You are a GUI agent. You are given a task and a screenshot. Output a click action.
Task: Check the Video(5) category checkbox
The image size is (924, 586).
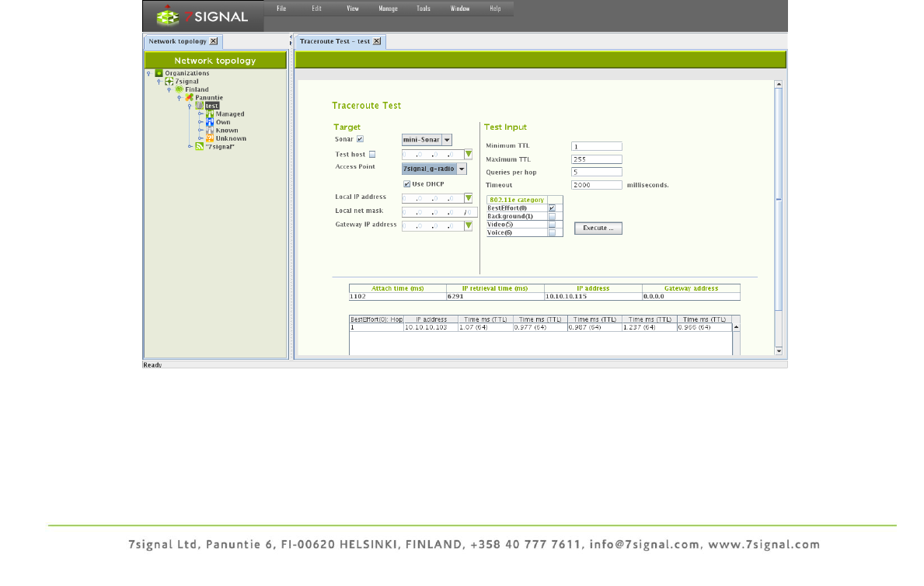pos(553,225)
